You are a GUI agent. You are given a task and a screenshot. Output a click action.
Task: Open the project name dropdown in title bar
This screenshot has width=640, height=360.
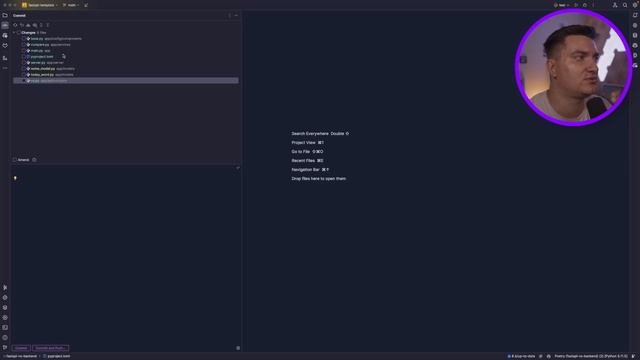pyautogui.click(x=40, y=5)
